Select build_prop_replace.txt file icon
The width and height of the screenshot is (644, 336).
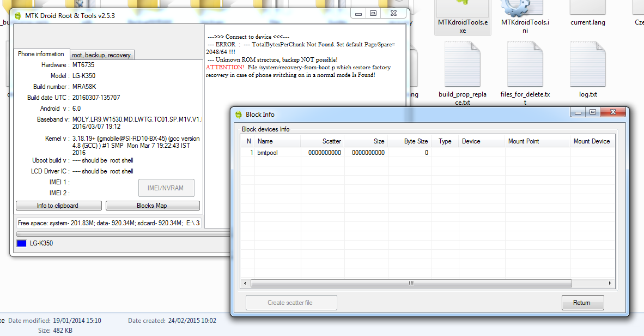coord(463,73)
